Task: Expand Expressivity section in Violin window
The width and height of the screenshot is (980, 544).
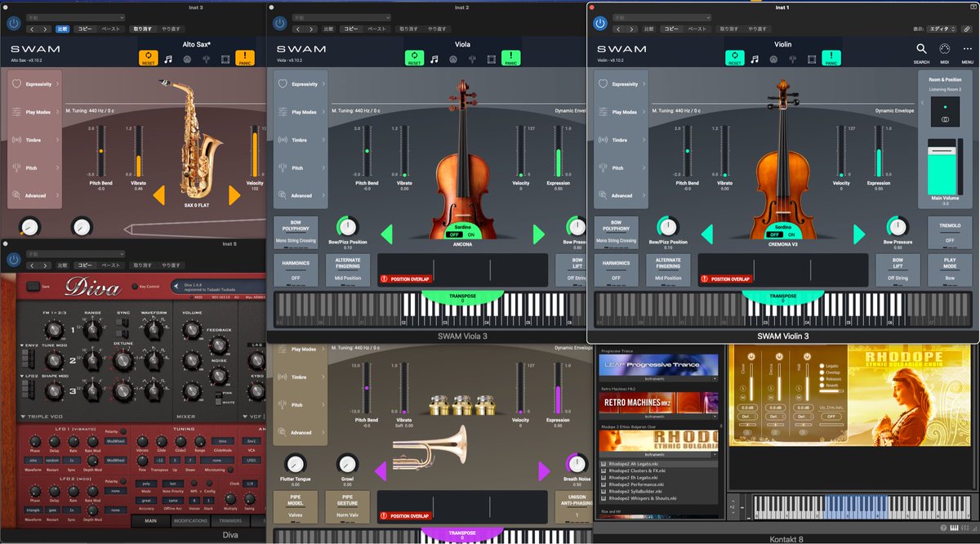Action: click(x=621, y=84)
